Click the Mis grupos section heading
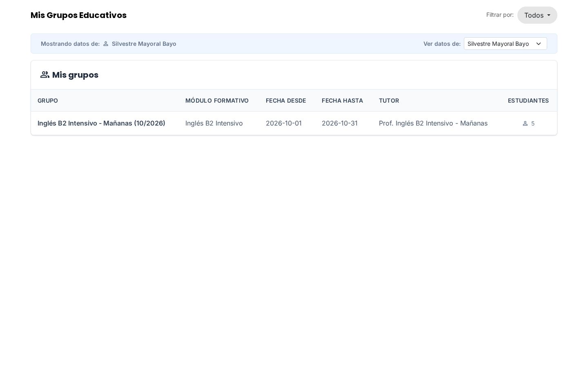Image resolution: width=588 pixels, height=368 pixels. (75, 75)
